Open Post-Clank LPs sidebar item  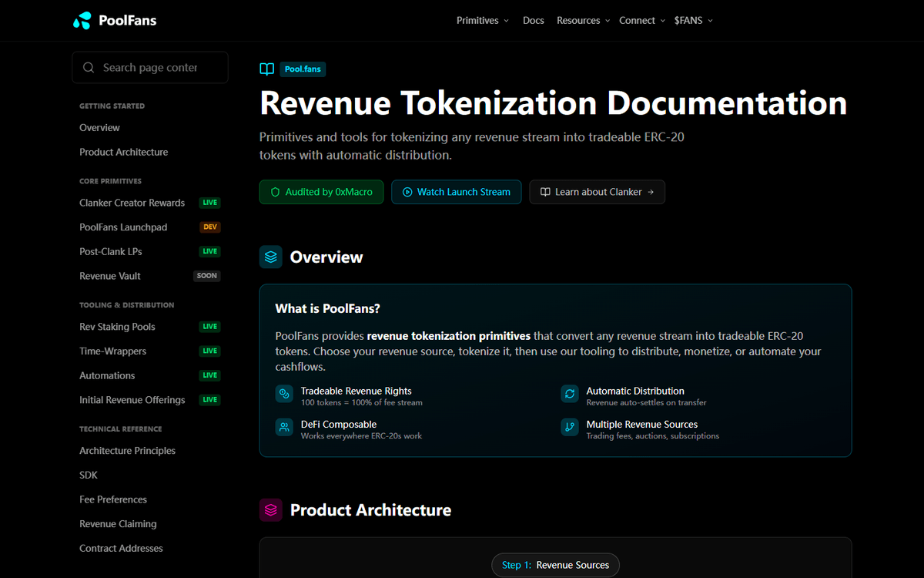pyautogui.click(x=111, y=252)
